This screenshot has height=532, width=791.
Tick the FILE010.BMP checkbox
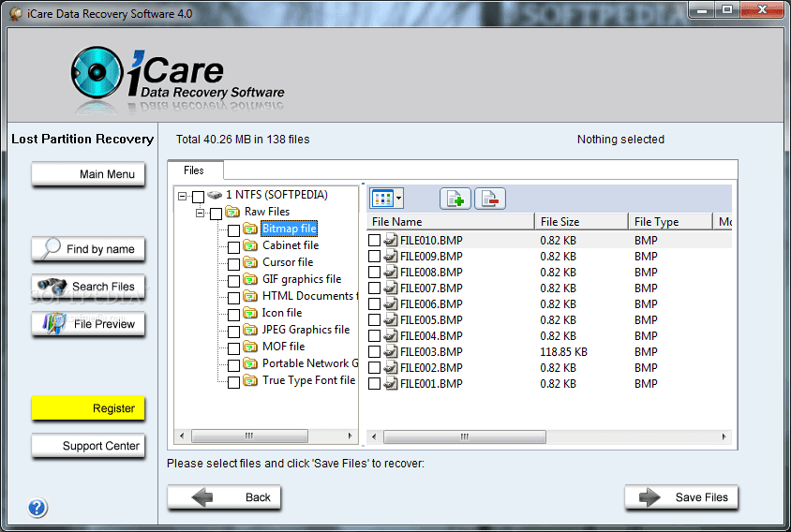pos(374,240)
